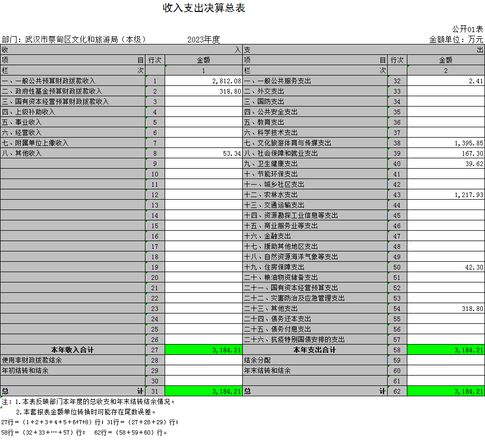Click the 债务还本支出 cell
This screenshot has height=448, width=485.
click(315, 319)
